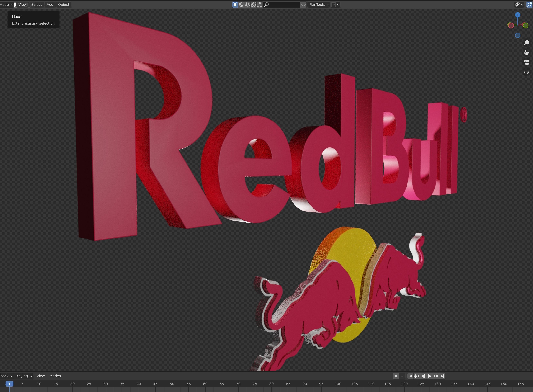
Task: Click frame 50 on the timeline ruler
Action: point(172,384)
